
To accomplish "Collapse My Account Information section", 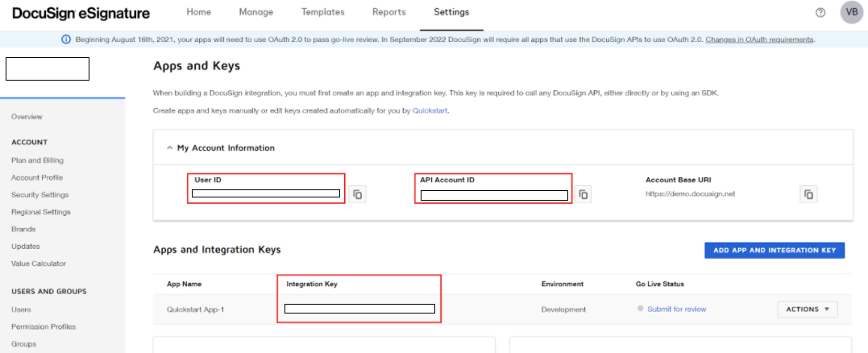I will click(170, 147).
